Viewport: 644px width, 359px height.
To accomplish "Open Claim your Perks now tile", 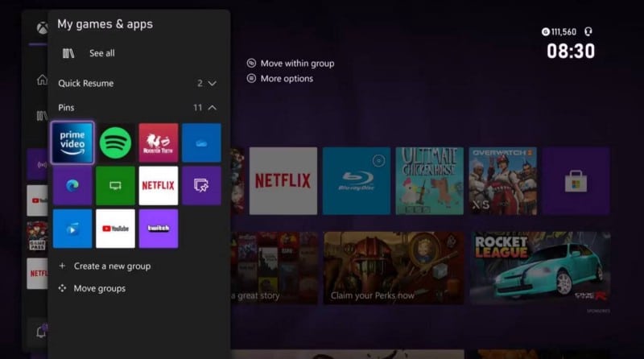I will (x=394, y=268).
